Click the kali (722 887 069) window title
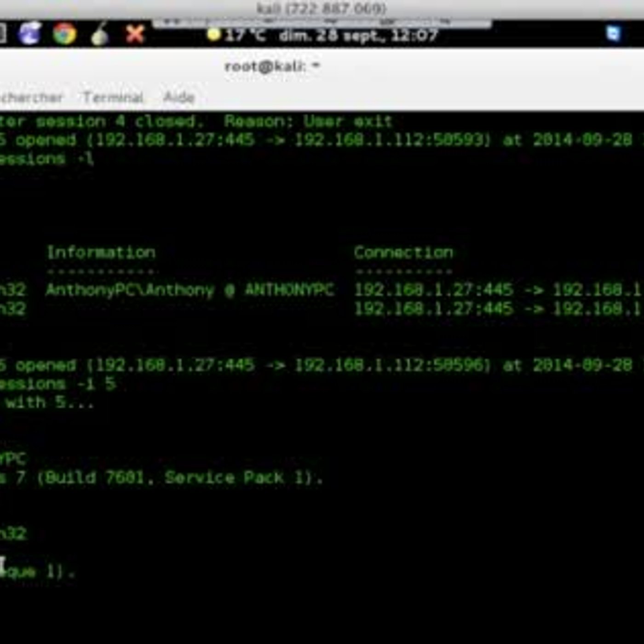Image resolution: width=644 pixels, height=644 pixels. click(322, 8)
